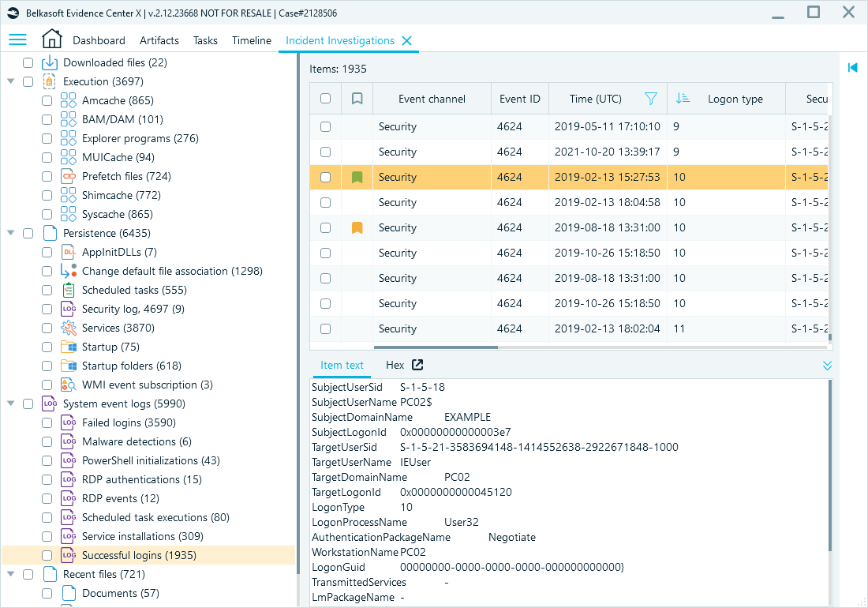Viewport: 868px width, 608px height.
Task: Collapse the Recent files tree node
Action: (10, 574)
